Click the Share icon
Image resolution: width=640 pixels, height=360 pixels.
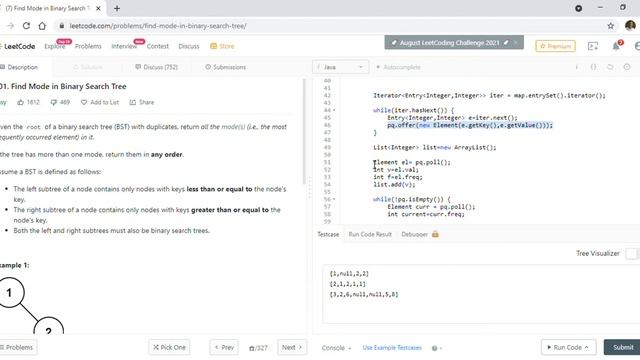tap(133, 102)
